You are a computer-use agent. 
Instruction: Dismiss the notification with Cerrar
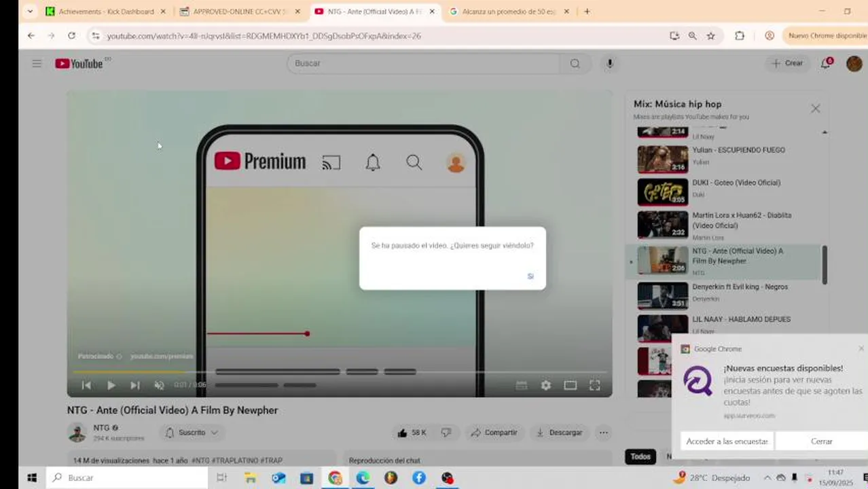pos(822,441)
